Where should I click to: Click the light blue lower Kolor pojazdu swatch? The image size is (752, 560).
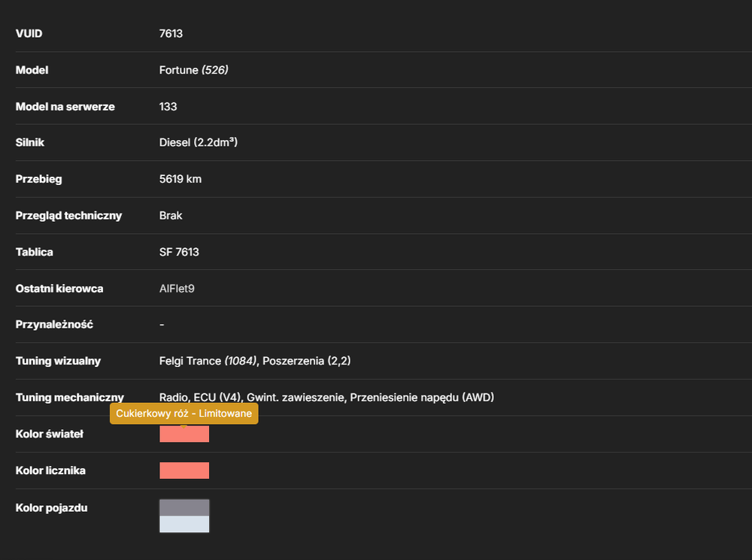pyautogui.click(x=184, y=524)
